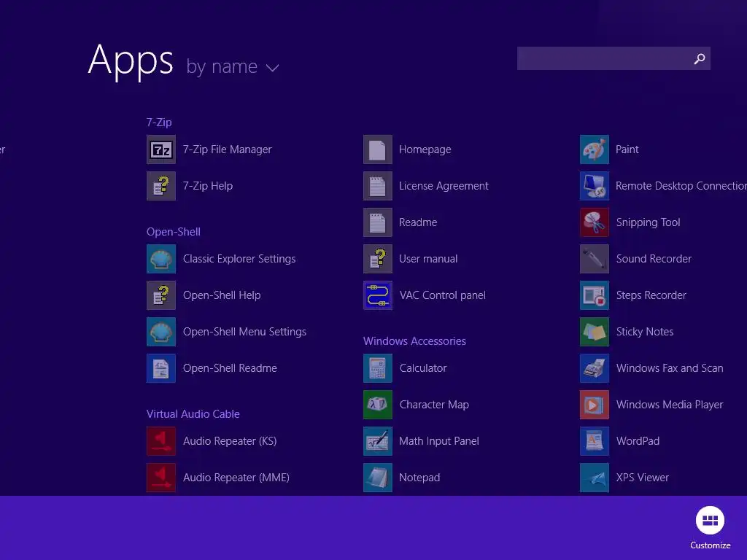Launch the VAC Control panel icon
This screenshot has height=560, width=747.
tap(378, 295)
